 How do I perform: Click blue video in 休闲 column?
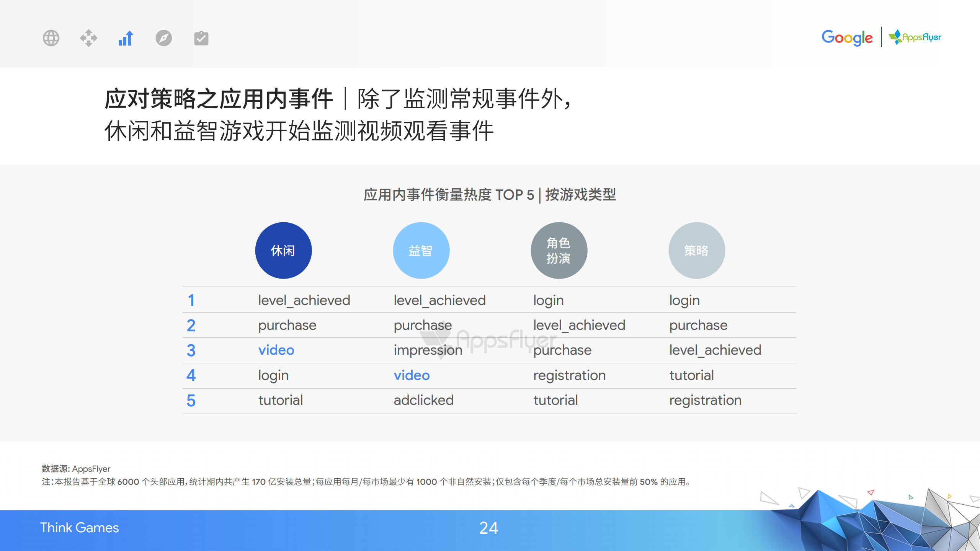pyautogui.click(x=276, y=350)
